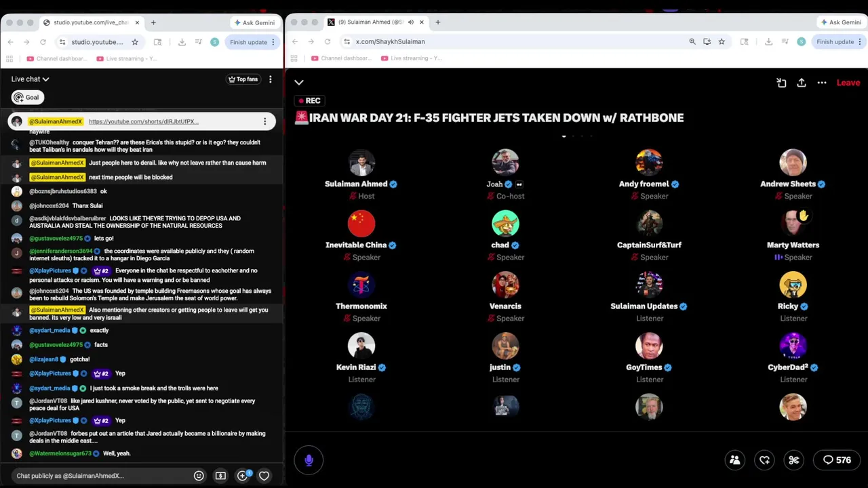Open Live streaming bookmark in Studio window
The image size is (868, 488).
[127, 58]
